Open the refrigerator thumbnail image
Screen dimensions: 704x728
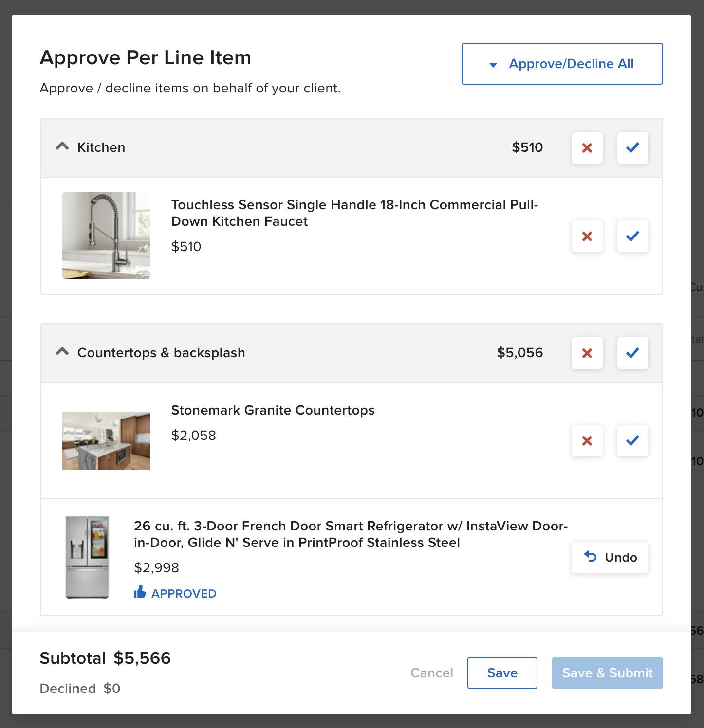88,557
